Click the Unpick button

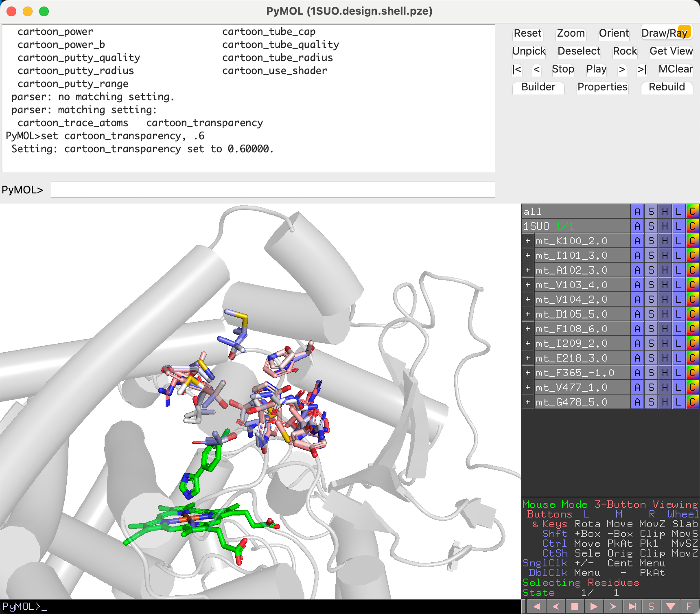pos(529,51)
